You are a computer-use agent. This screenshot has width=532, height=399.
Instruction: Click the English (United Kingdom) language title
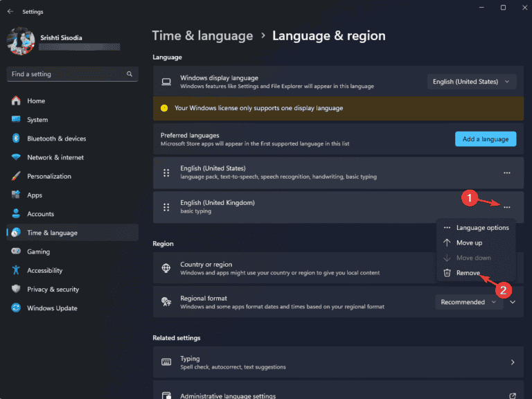pos(217,202)
